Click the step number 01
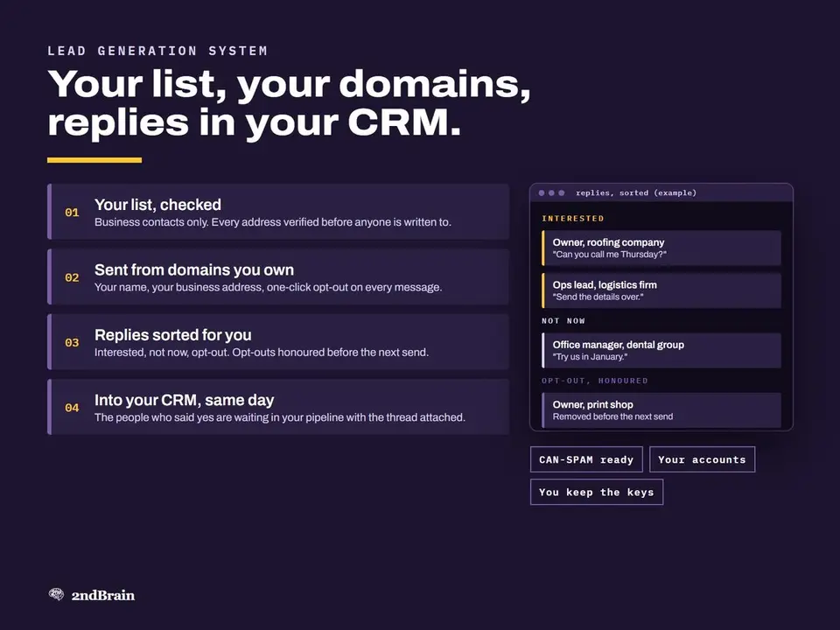840x630 pixels. pyautogui.click(x=72, y=213)
